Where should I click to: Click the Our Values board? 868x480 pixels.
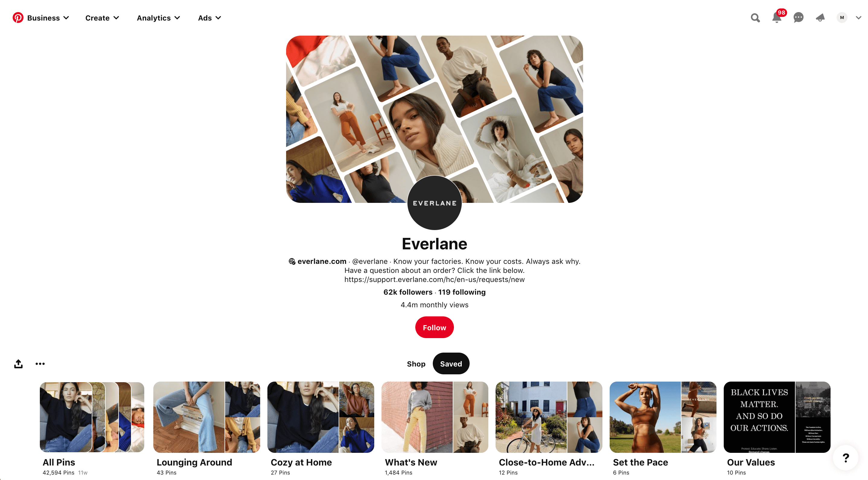[775, 428]
